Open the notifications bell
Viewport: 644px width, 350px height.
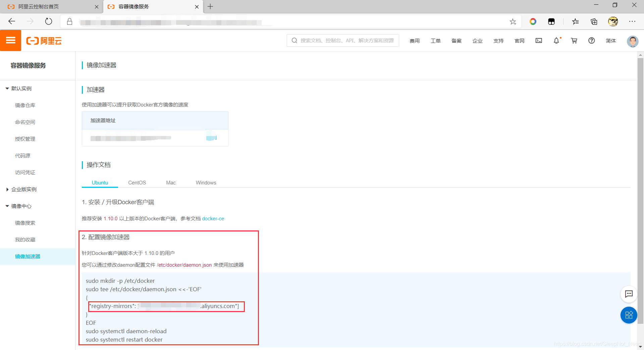(x=556, y=41)
